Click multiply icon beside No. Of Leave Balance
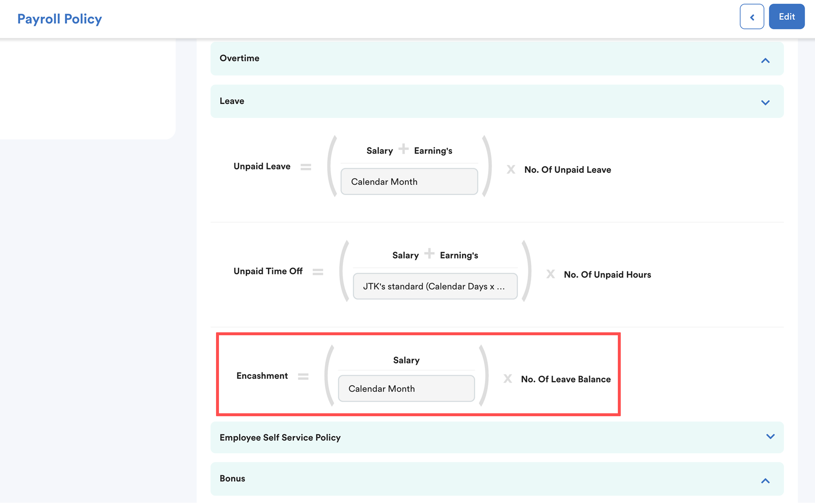Viewport: 815px width, 504px height. pos(508,379)
